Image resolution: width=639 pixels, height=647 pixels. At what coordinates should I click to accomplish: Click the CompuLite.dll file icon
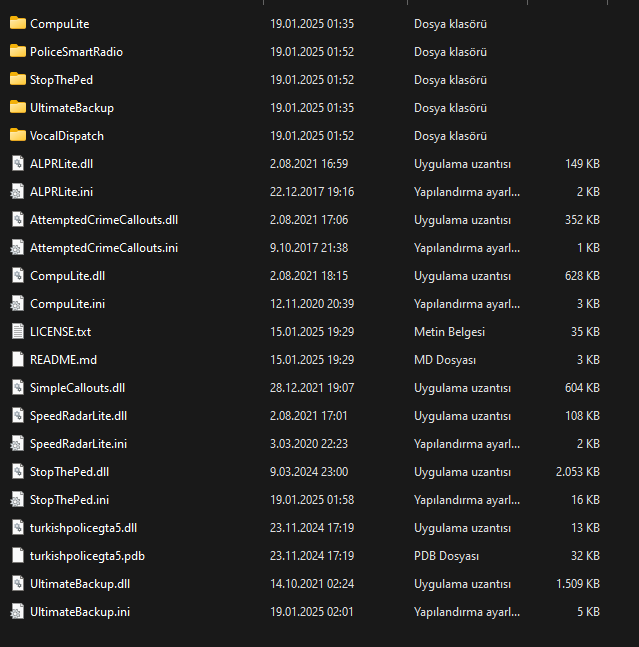pos(18,276)
